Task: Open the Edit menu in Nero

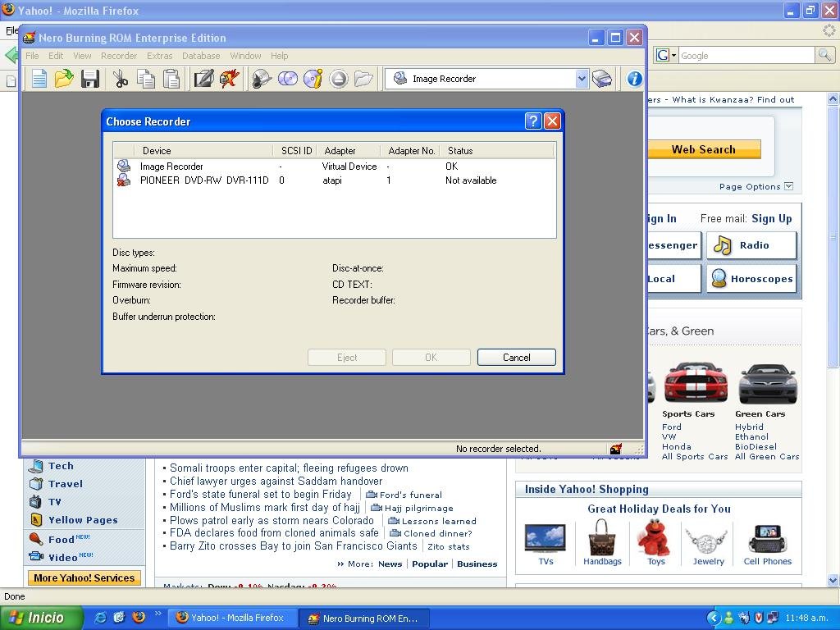Action: [x=56, y=56]
